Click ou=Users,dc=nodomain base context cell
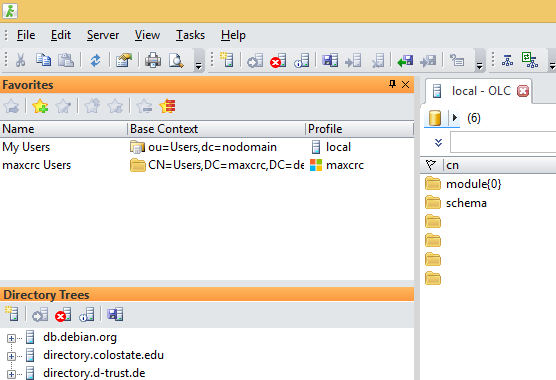 pyautogui.click(x=212, y=147)
